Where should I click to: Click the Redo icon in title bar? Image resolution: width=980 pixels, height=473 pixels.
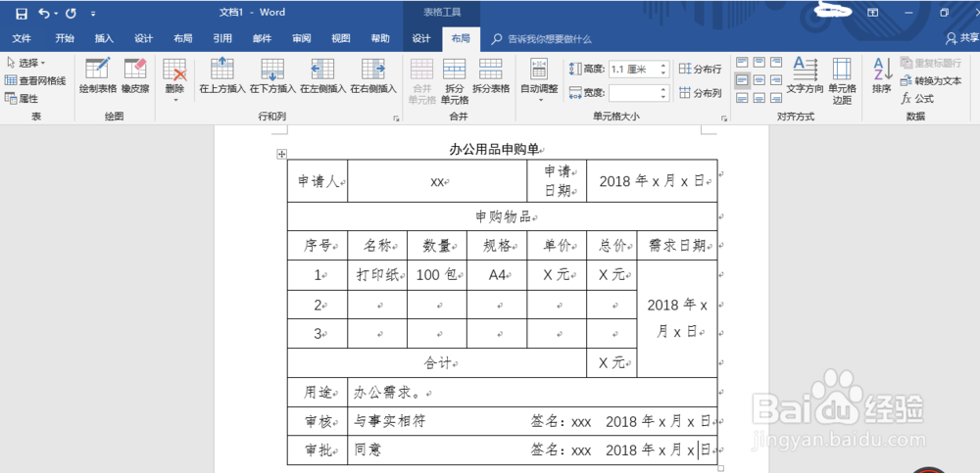tap(71, 13)
